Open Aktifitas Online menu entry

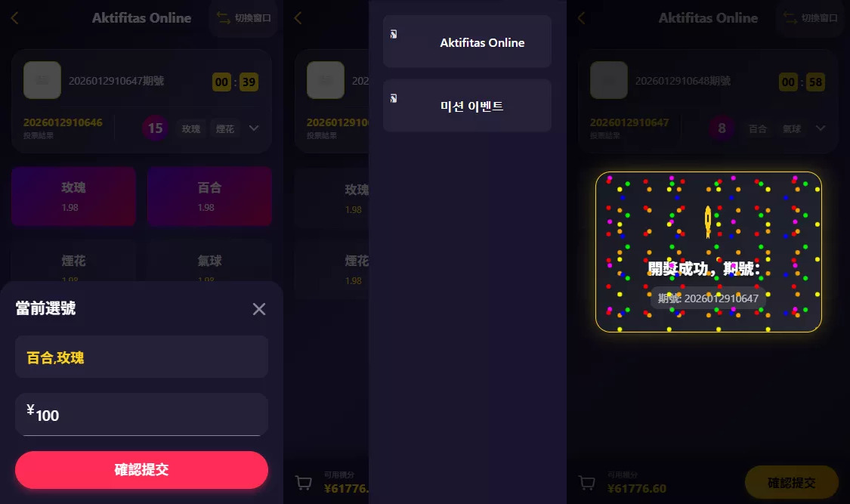[467, 42]
